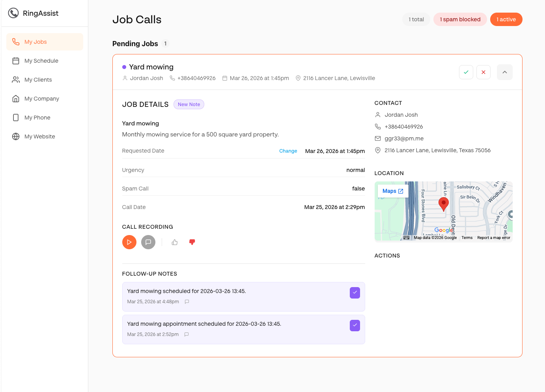Viewport: 545px width, 392px height.
Task: Open call transcript chat bubble button
Action: click(x=148, y=242)
